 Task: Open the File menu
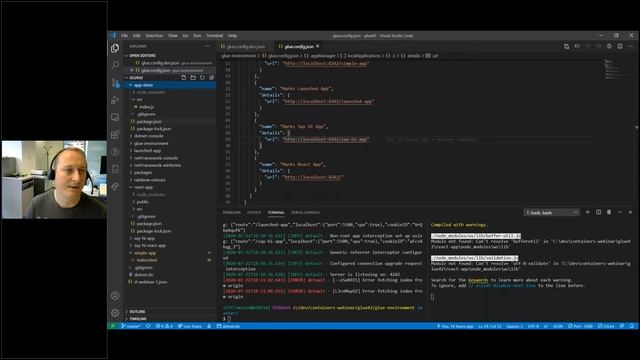click(x=124, y=36)
